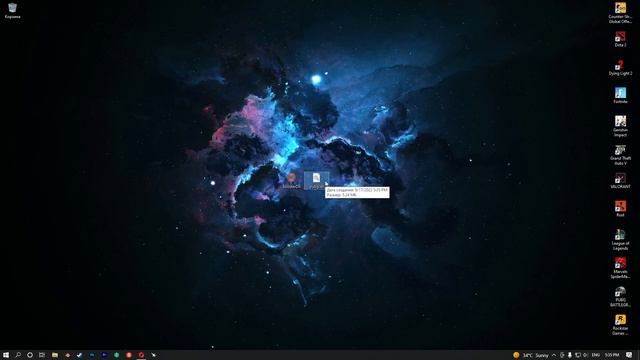This screenshot has width=640, height=360.
Task: Open Cortana circle on taskbar
Action: point(30,355)
